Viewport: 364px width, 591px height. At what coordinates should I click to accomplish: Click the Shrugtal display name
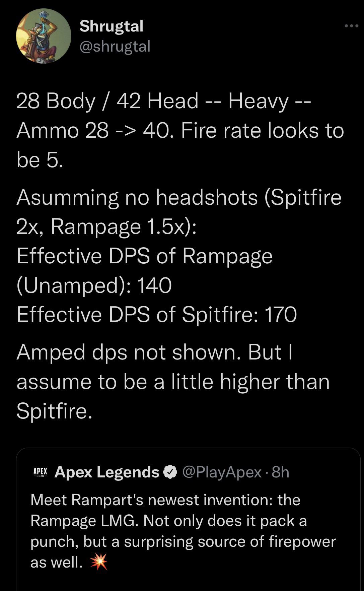(112, 27)
